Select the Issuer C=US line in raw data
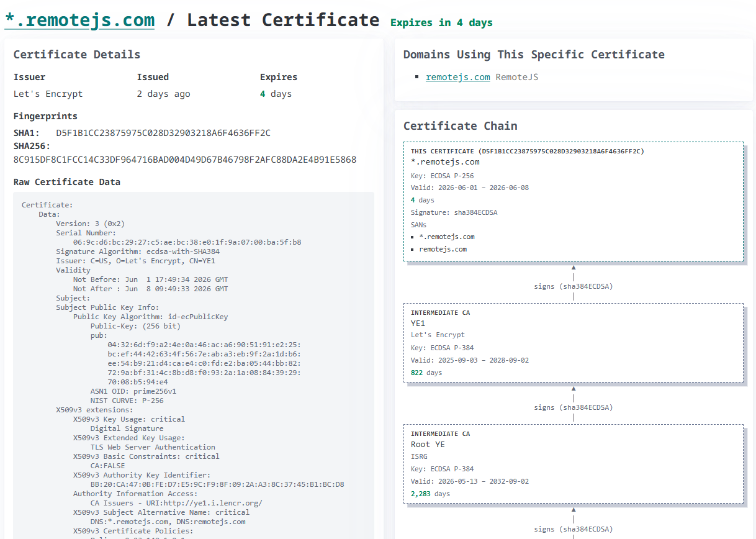 pyautogui.click(x=135, y=261)
